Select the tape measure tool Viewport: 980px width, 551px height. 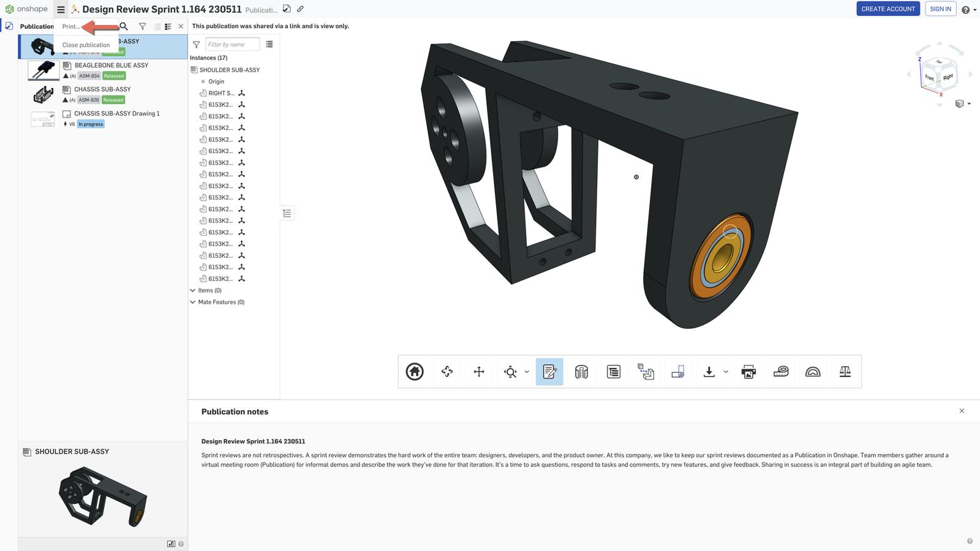[x=780, y=372]
